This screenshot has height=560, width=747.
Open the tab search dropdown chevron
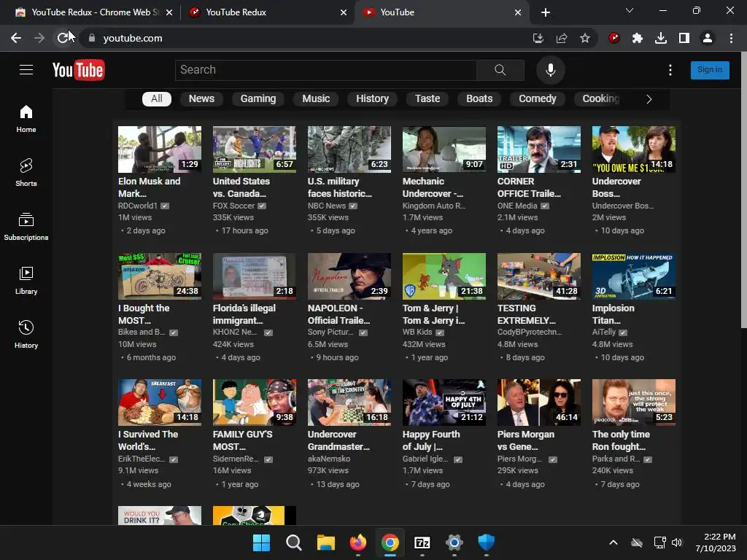[630, 10]
